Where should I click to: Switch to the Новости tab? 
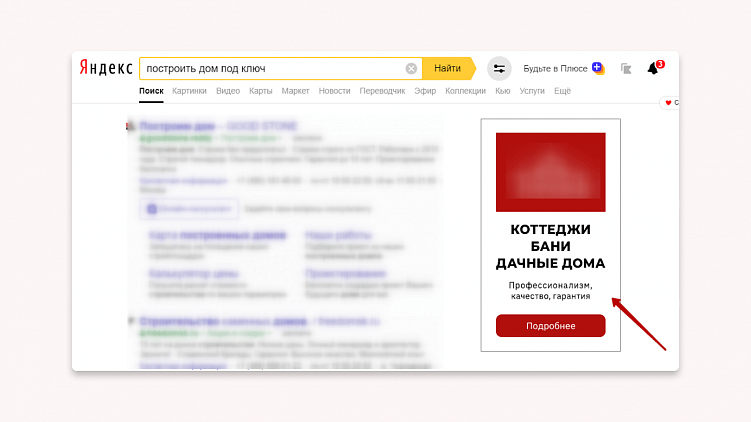(x=334, y=91)
